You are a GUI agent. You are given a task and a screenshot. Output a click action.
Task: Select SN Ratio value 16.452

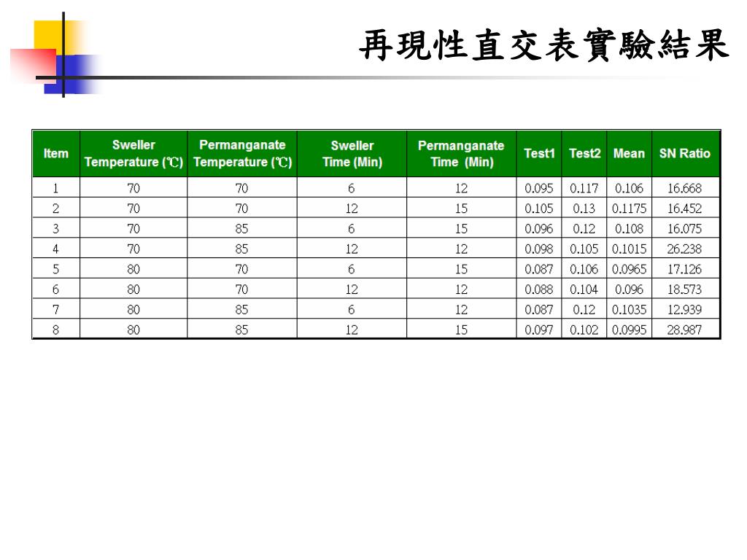(684, 208)
